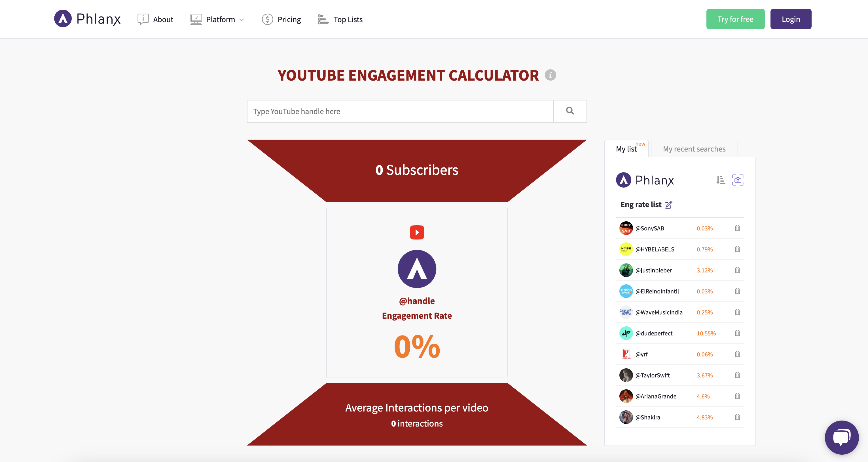This screenshot has width=868, height=462.
Task: Select the My list tab
Action: tap(626, 149)
